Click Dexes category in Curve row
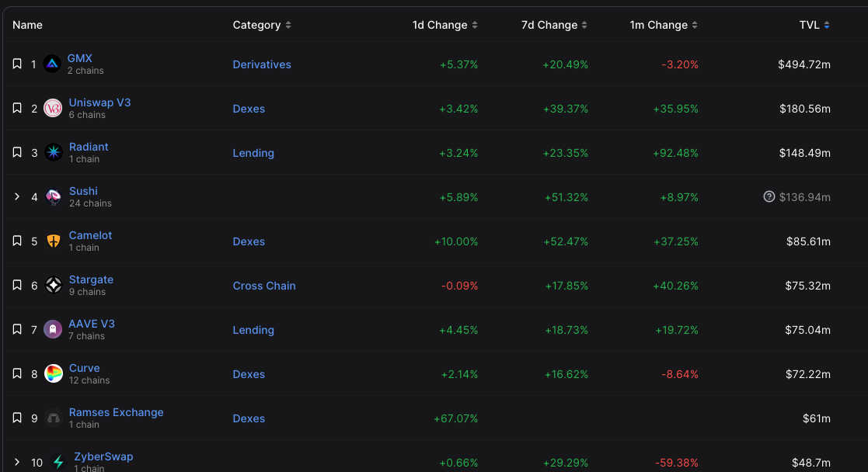868x472 pixels. click(249, 374)
